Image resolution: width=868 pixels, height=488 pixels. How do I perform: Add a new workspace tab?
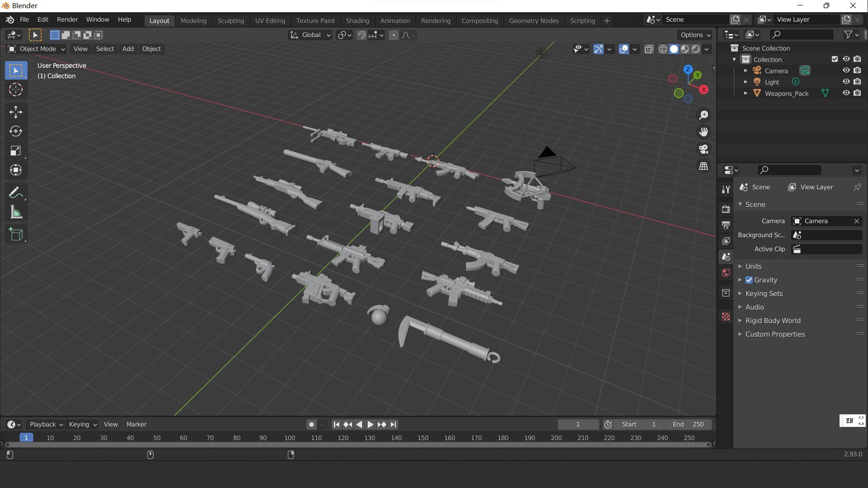[607, 21]
